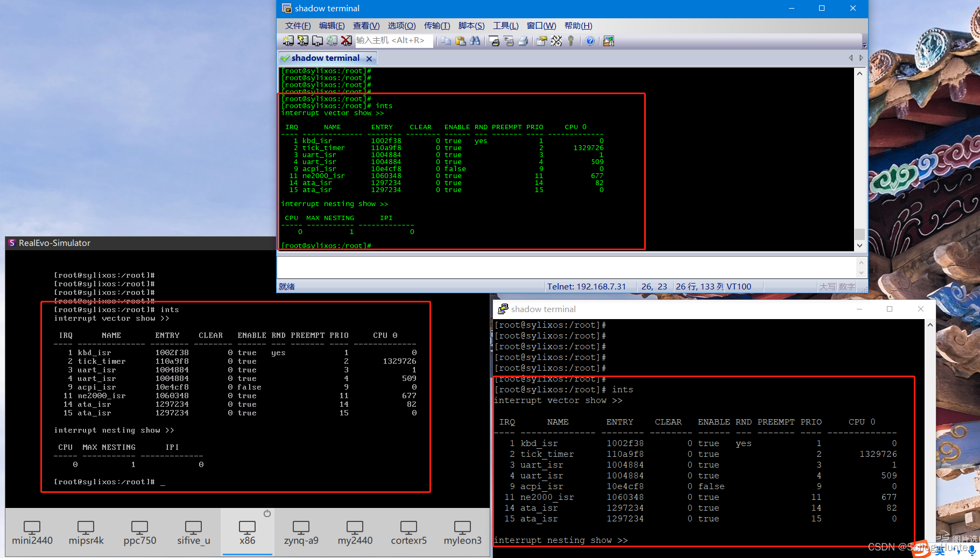
Task: Click the Reconnect session icon
Action: tap(332, 41)
